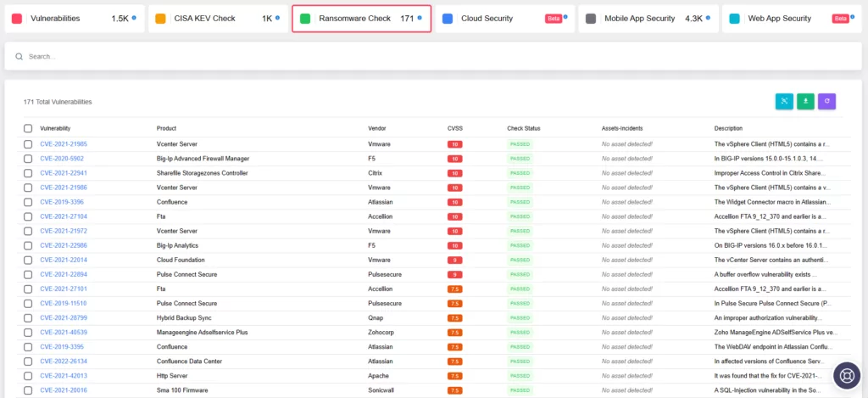Click the purple refresh icon button
The height and width of the screenshot is (398, 868).
(826, 101)
